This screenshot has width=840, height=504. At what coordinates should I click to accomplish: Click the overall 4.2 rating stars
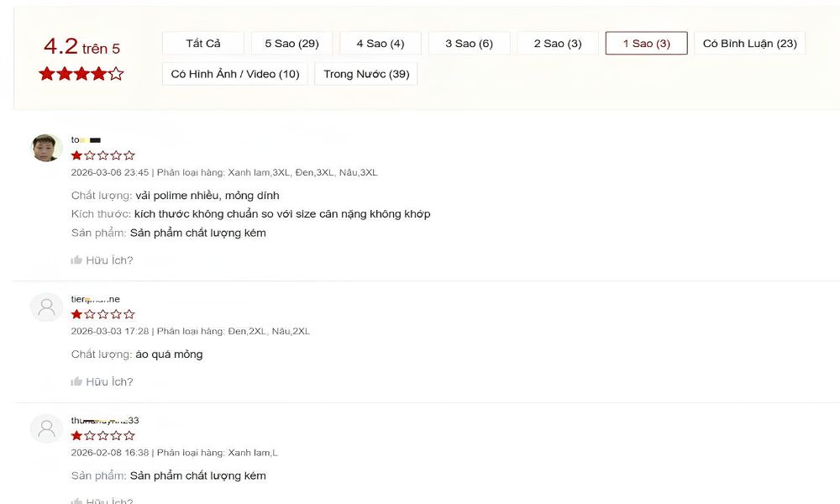[x=81, y=74]
